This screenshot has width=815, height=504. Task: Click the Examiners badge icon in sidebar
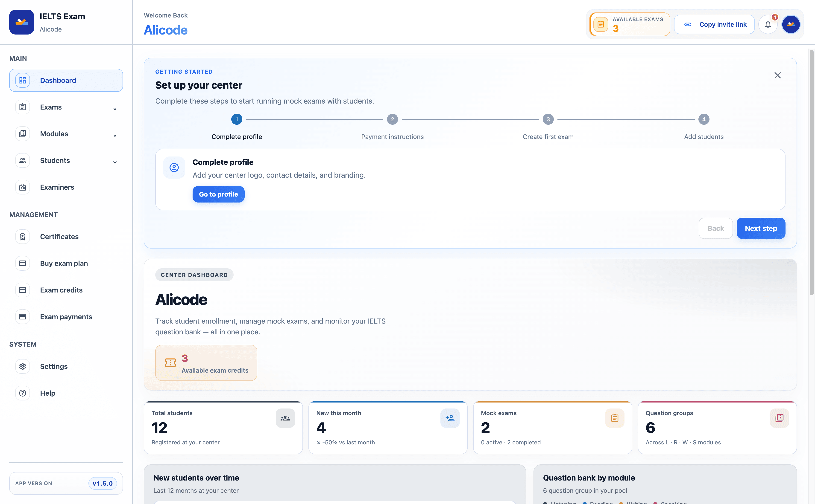[x=23, y=187]
